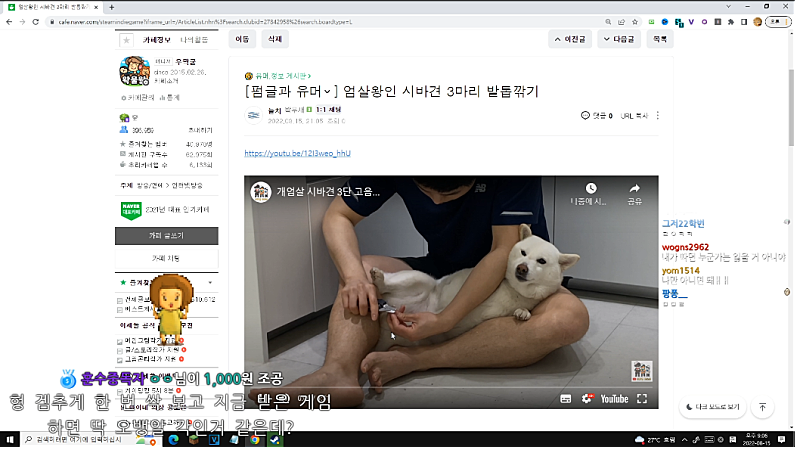Launch Microsoft Edge from taskbar
The image size is (800, 450).
173,439
